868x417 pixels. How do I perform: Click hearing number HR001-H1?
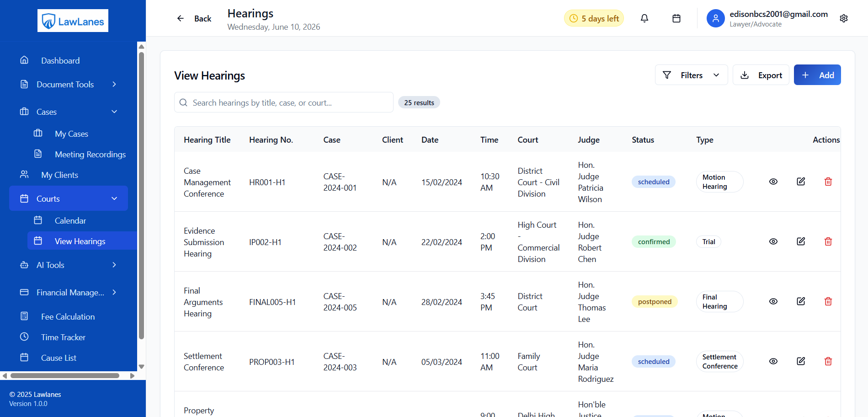267,182
